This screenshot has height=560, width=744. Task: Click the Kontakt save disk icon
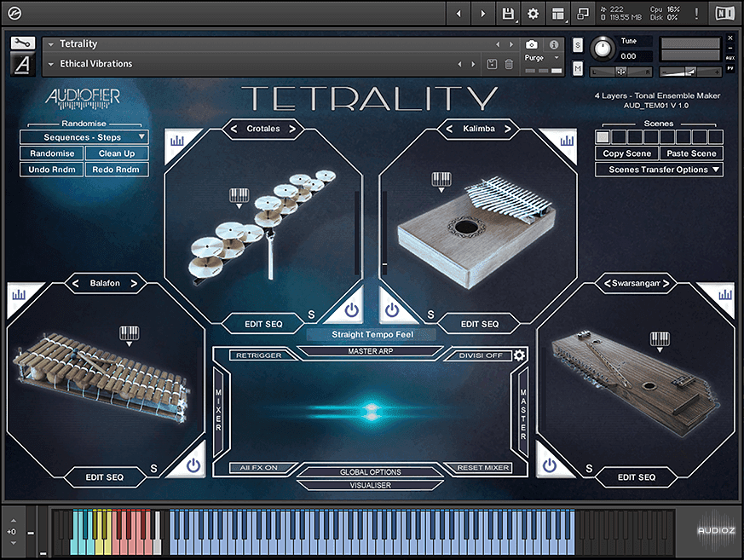pyautogui.click(x=508, y=14)
